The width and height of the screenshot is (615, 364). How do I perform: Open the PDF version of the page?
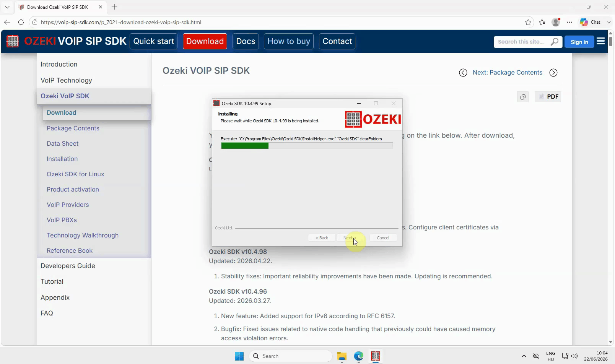(x=548, y=97)
